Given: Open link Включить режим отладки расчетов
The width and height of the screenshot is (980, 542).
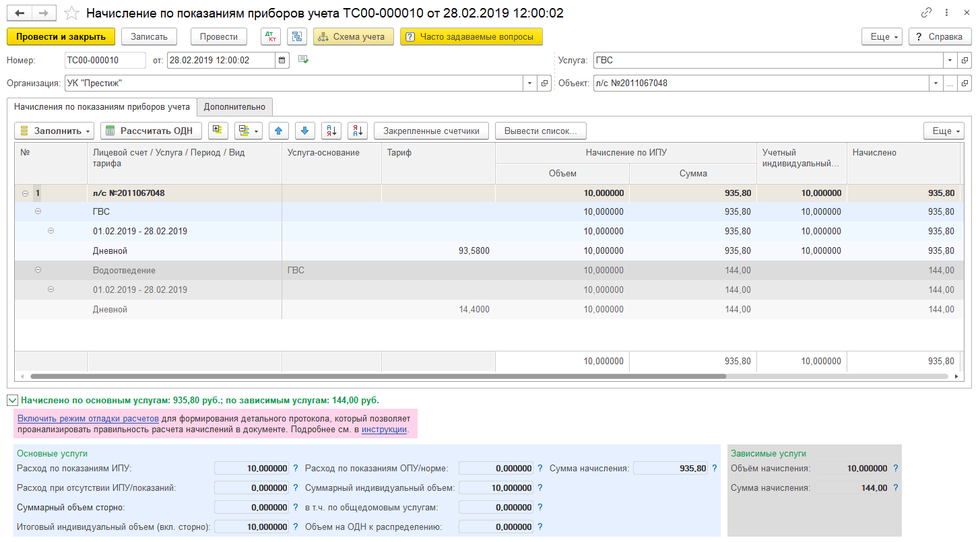Looking at the screenshot, I should [88, 418].
